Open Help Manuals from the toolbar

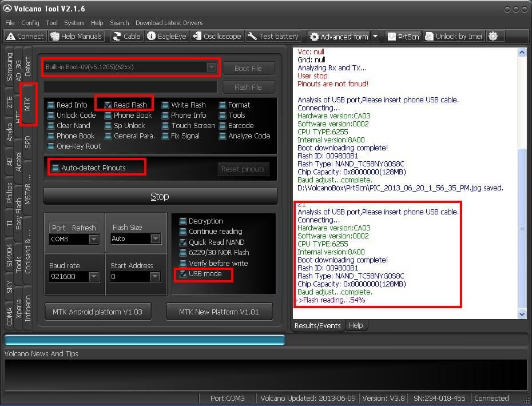tap(76, 36)
